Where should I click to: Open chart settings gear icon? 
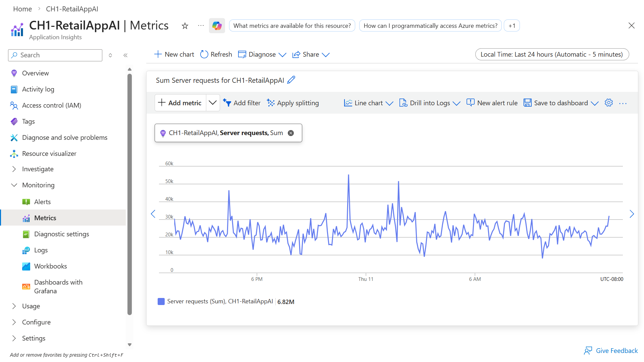pyautogui.click(x=608, y=103)
